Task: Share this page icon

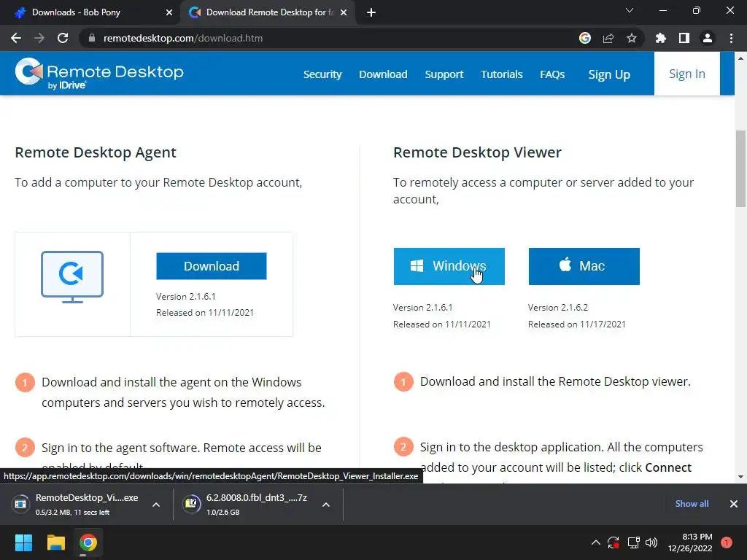Action: pos(608,38)
